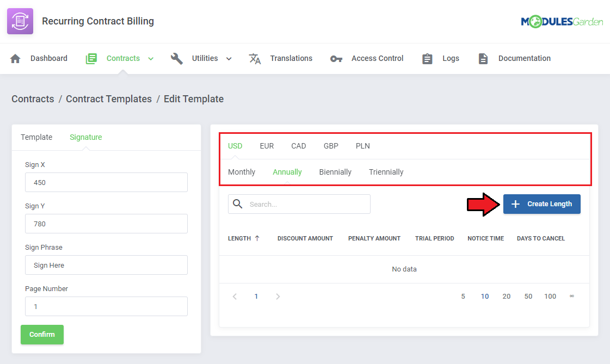Select the Annually billing cycle tab
The height and width of the screenshot is (364, 610).
[x=287, y=172]
